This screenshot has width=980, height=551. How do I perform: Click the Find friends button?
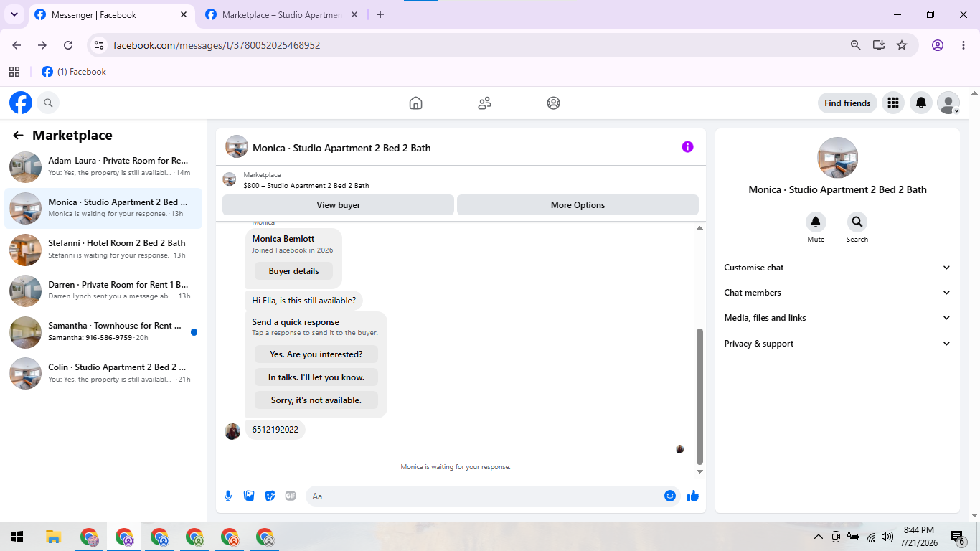[847, 103]
